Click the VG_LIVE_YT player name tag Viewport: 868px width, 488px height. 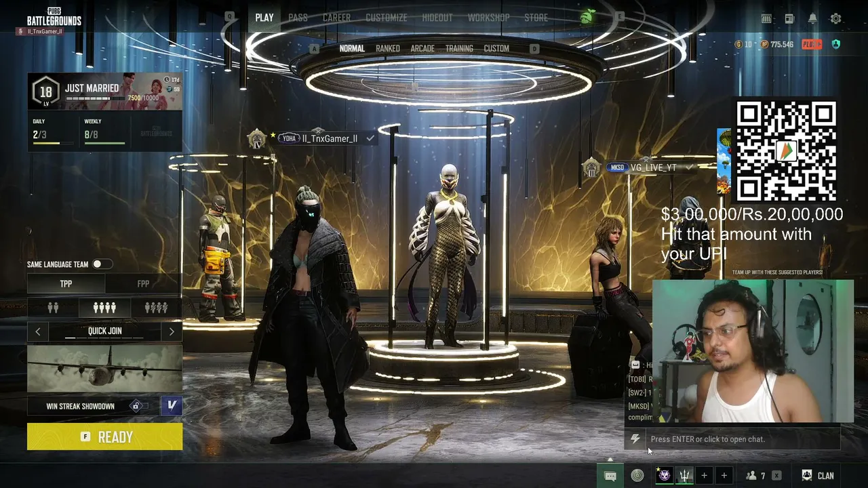click(x=654, y=167)
